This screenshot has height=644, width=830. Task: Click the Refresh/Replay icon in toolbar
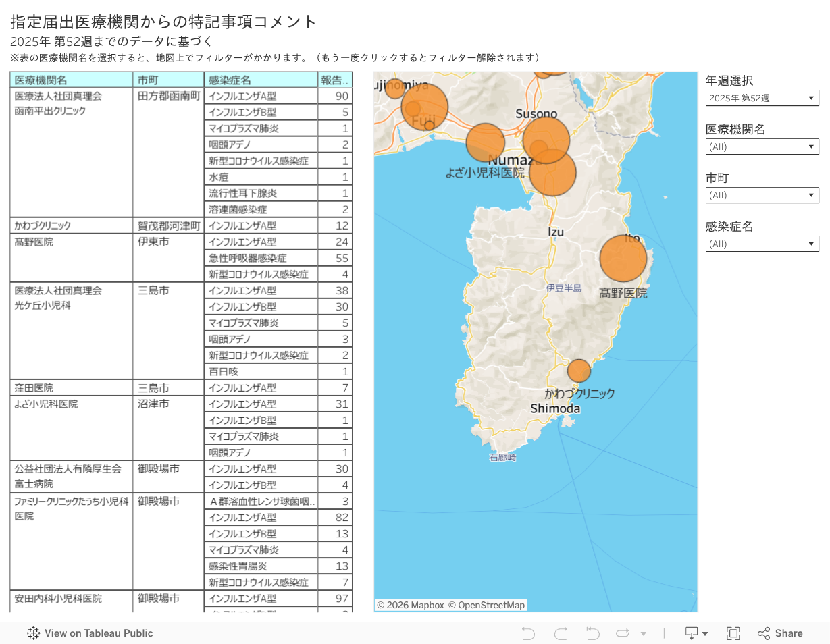623,633
